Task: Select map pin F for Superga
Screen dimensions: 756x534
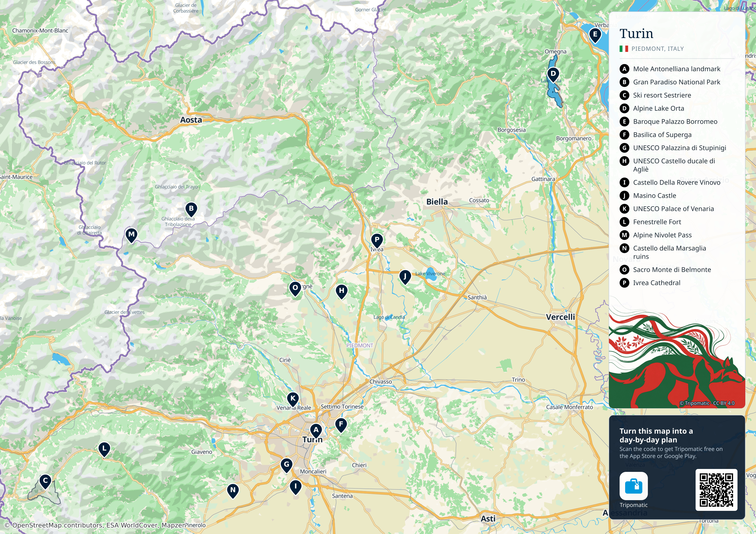Action: coord(341,425)
